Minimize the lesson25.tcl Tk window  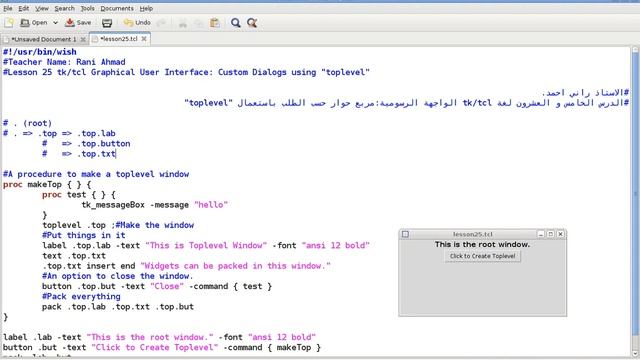coord(541,234)
